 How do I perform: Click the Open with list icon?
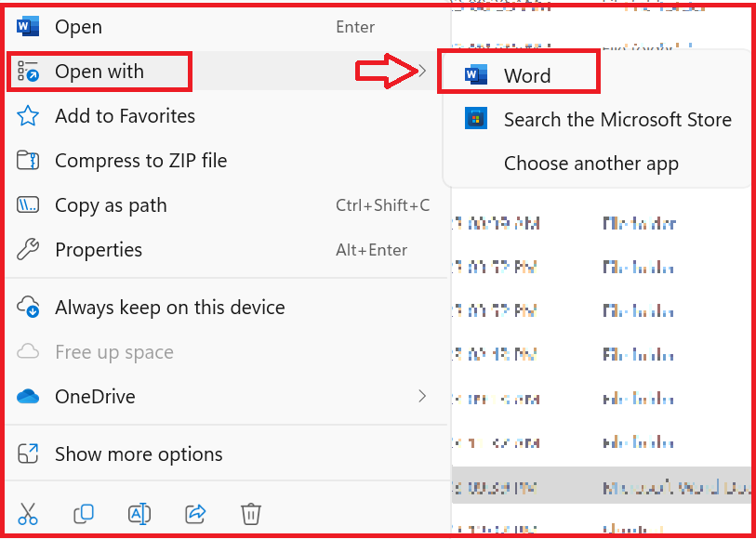click(28, 71)
